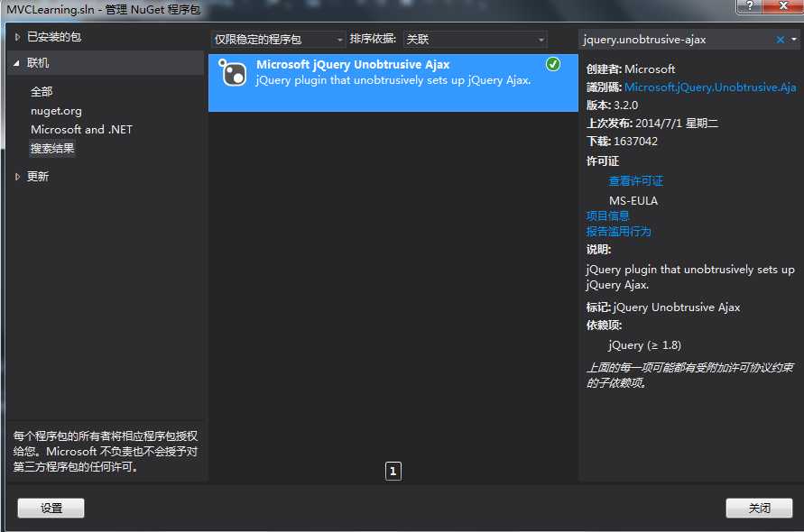
Task: Click page number 1 button
Action: (393, 471)
